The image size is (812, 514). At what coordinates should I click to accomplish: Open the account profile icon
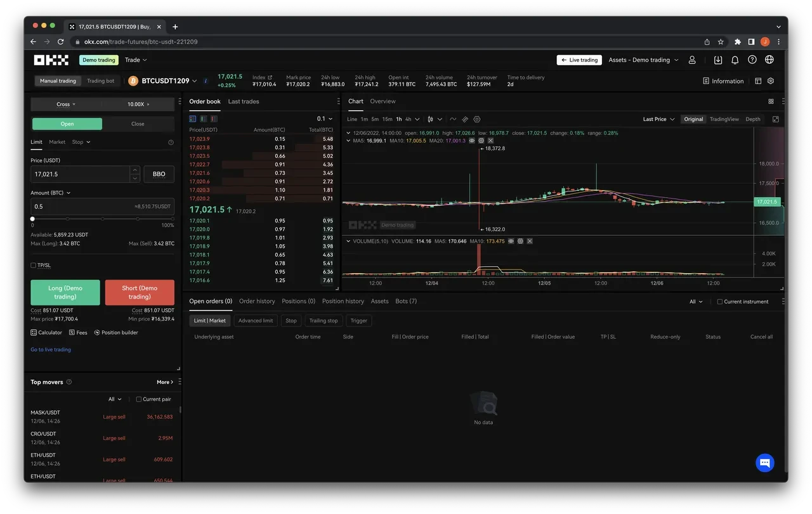click(692, 60)
